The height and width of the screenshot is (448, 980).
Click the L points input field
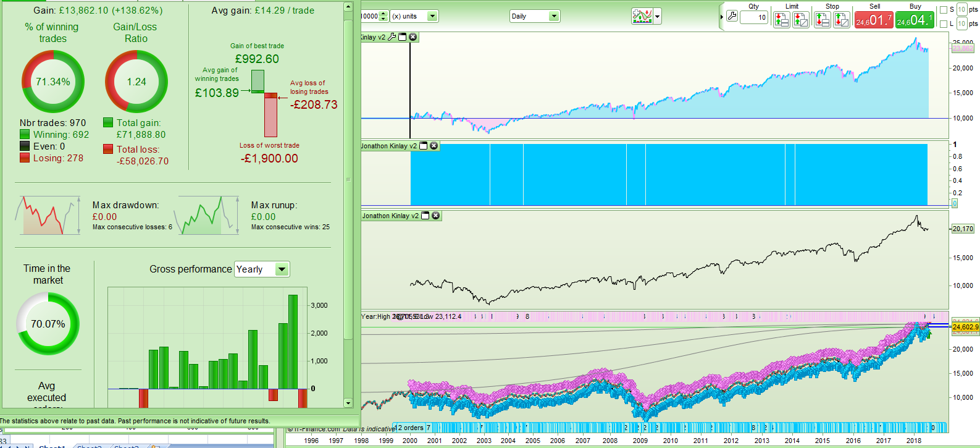pyautogui.click(x=961, y=24)
